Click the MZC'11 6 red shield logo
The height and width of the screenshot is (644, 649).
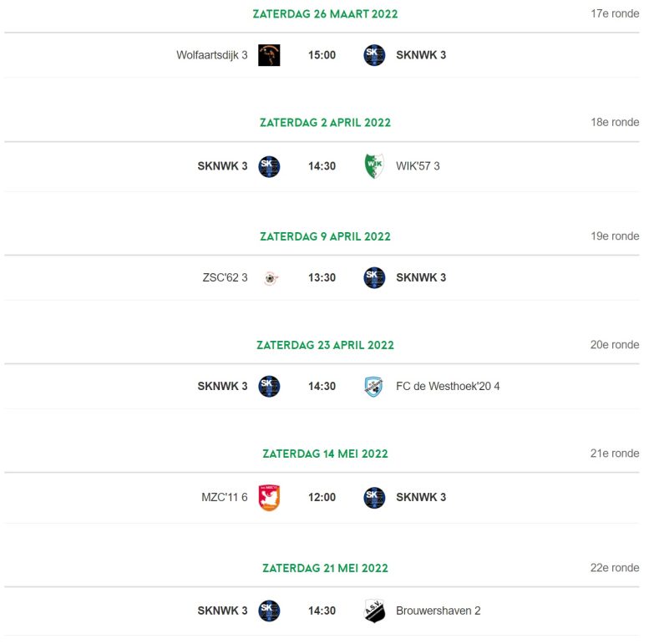coord(269,498)
